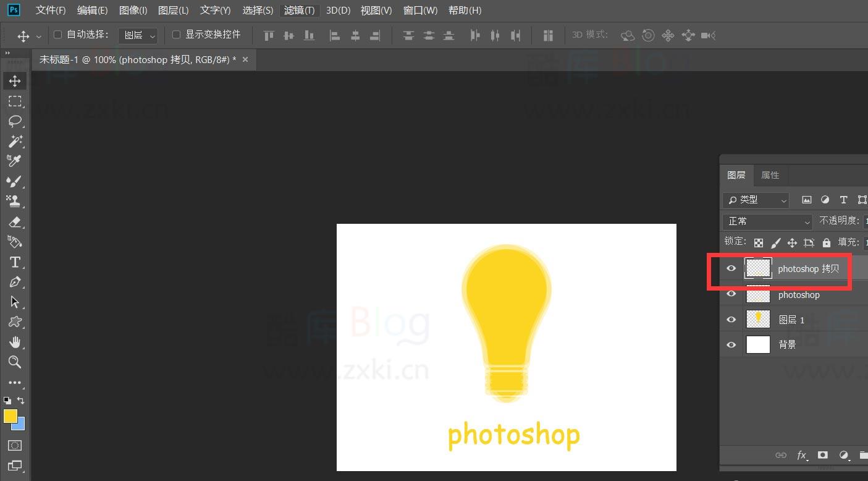Open the 滤镜 menu
The image size is (868, 481).
(299, 10)
